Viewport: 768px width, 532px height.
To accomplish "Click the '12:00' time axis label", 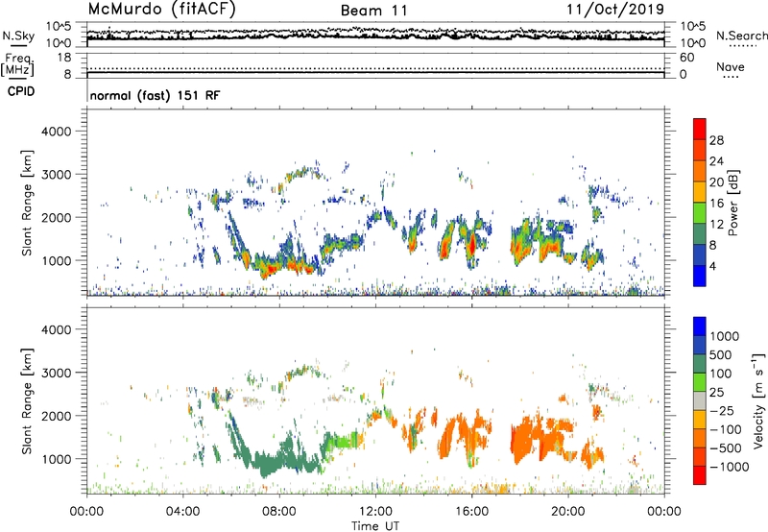I will [375, 512].
